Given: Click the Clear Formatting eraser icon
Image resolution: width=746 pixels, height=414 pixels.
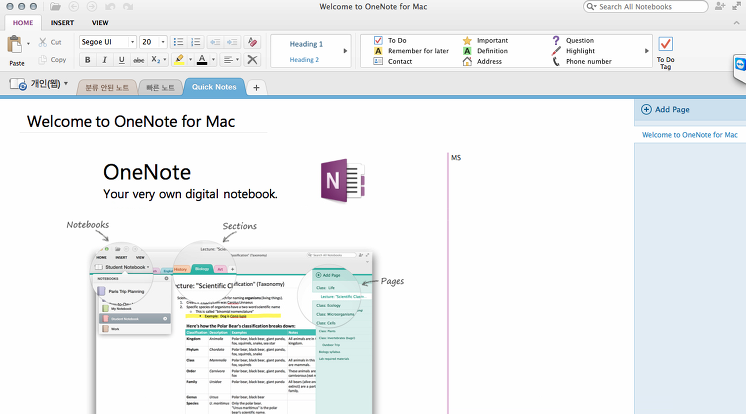Looking at the screenshot, I should (x=252, y=42).
